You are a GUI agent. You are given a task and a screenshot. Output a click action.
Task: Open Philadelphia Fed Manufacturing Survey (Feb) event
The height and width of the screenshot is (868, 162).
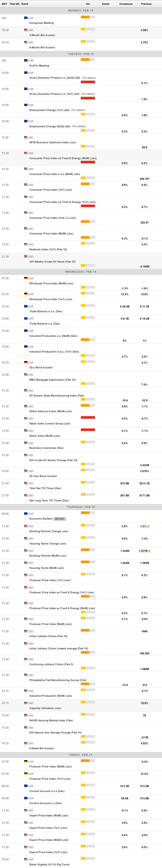[58, 680]
